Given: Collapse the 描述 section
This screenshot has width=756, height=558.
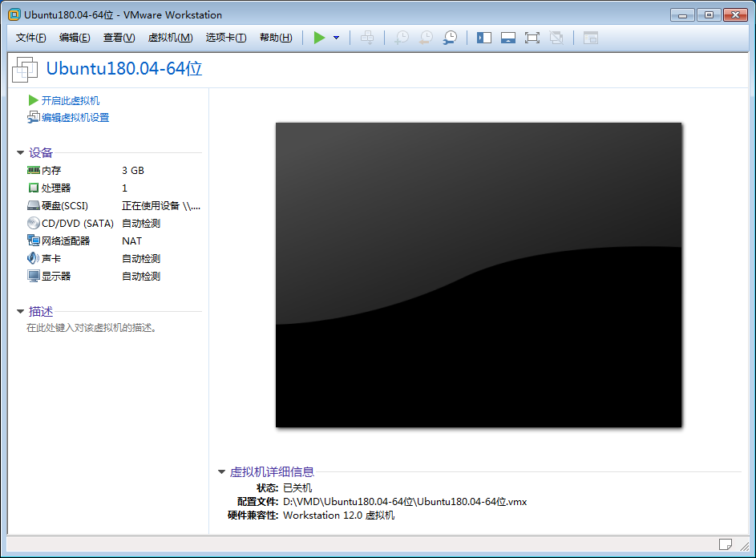Looking at the screenshot, I should click(x=20, y=312).
